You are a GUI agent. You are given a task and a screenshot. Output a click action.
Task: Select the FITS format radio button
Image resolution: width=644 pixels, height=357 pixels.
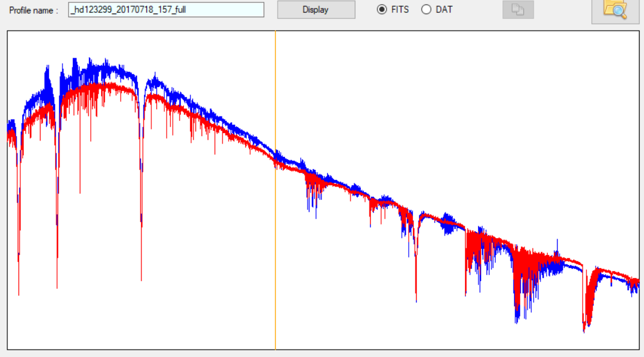click(x=382, y=10)
